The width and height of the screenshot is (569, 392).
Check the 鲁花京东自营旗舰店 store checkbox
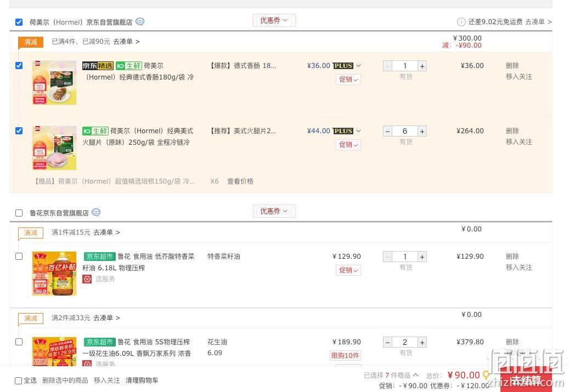tap(19, 213)
